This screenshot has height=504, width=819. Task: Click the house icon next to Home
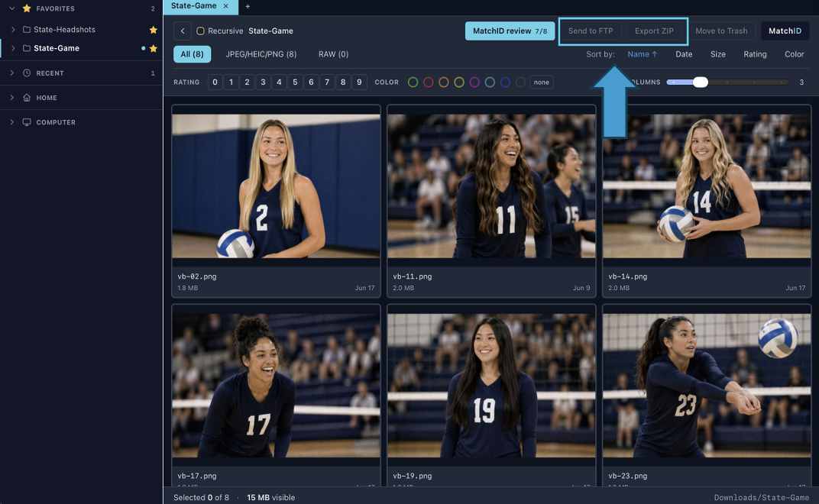[27, 98]
